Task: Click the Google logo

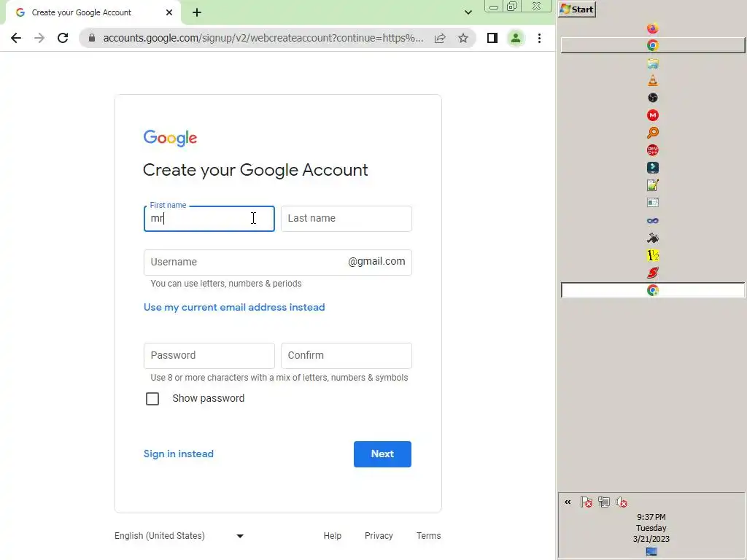Action: [170, 138]
